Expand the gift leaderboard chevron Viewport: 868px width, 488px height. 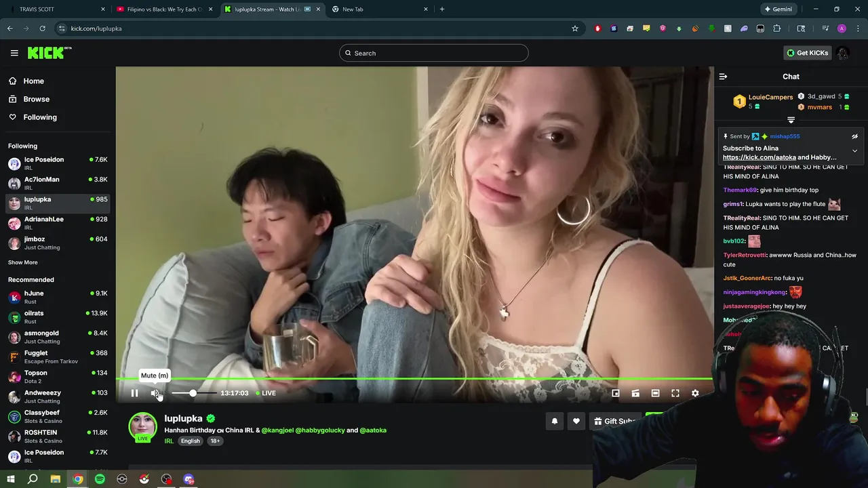point(791,120)
